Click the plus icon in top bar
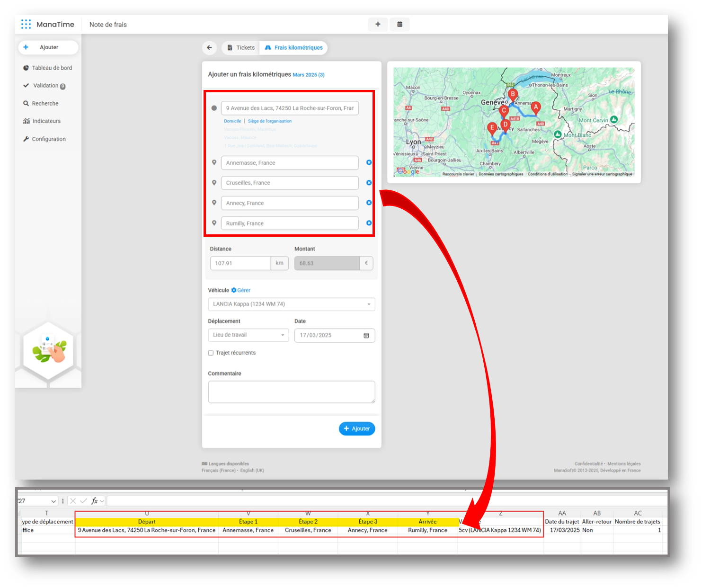This screenshot has width=701, height=588. coord(378,24)
